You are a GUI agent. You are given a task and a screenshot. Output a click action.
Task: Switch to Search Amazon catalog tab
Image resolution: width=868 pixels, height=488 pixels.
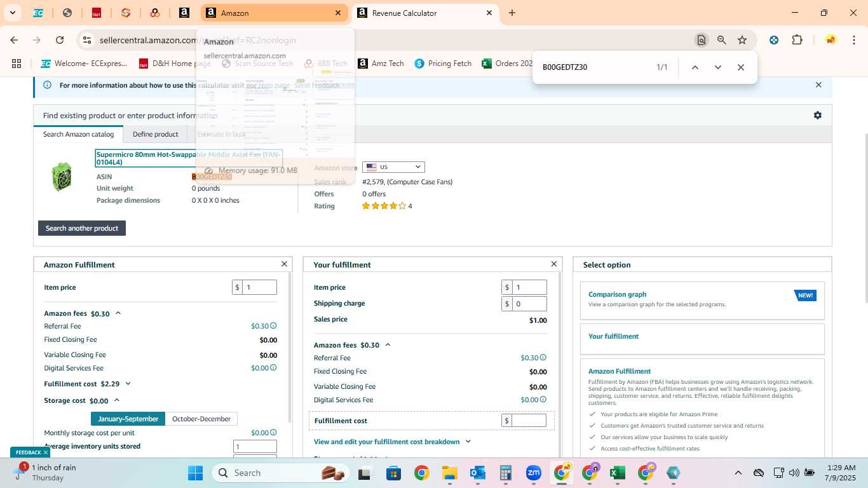(x=78, y=134)
